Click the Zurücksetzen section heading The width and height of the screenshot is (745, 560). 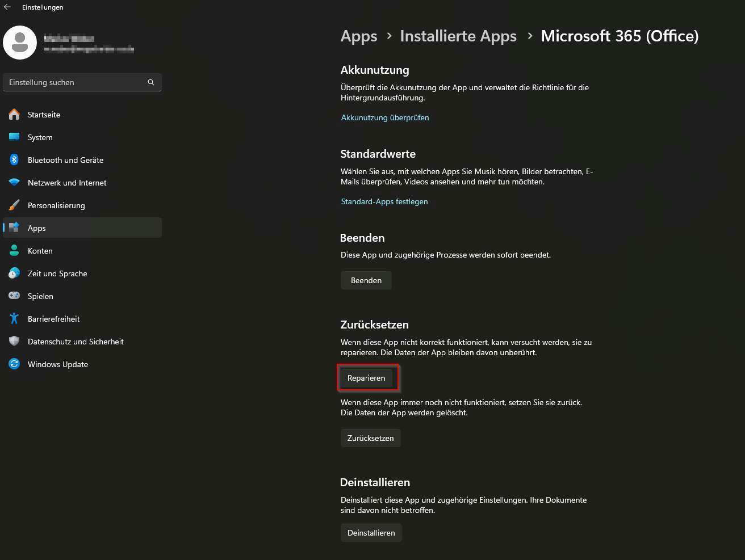click(375, 325)
